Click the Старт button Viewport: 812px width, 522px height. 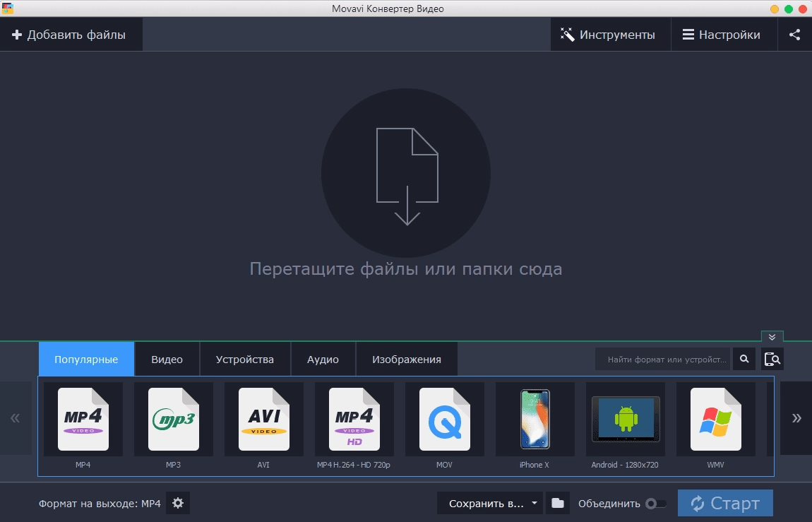[726, 503]
